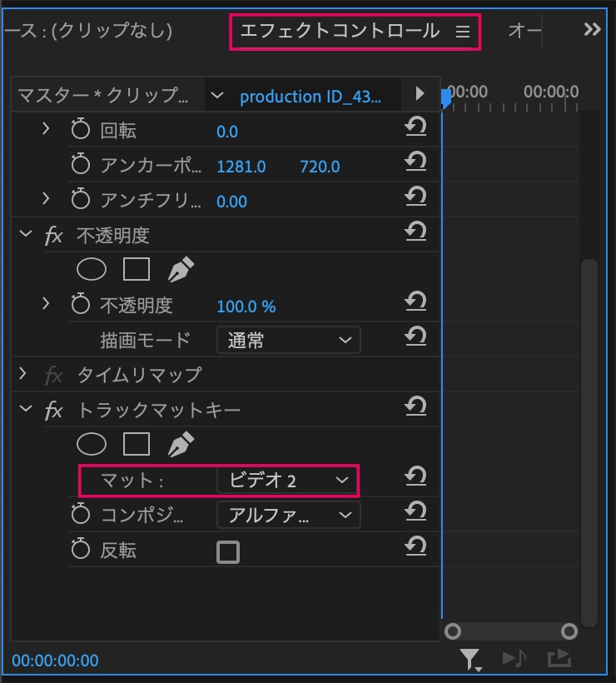This screenshot has width=616, height=683.
Task: Show hidden panel tabs with double-chevron
Action: click(592, 30)
